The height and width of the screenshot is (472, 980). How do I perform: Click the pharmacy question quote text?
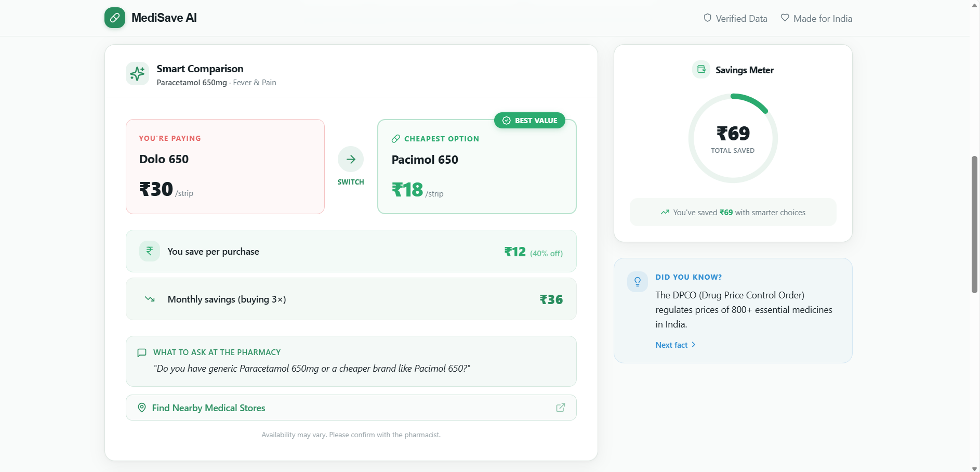coord(312,369)
